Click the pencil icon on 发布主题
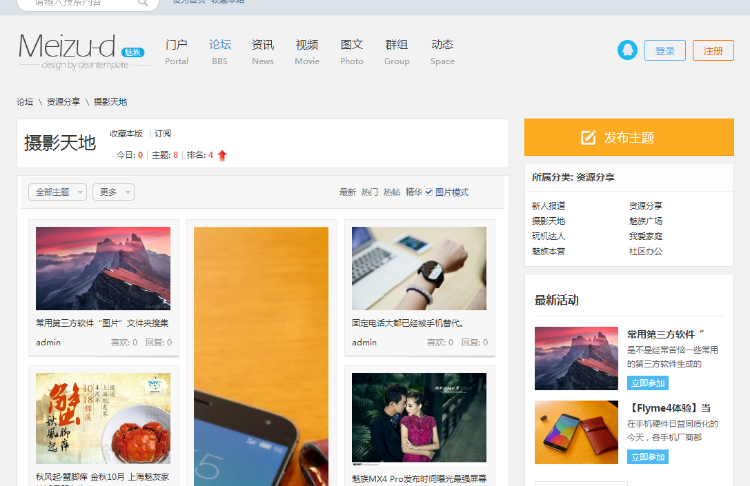Screen dimensions: 750x486 588,137
